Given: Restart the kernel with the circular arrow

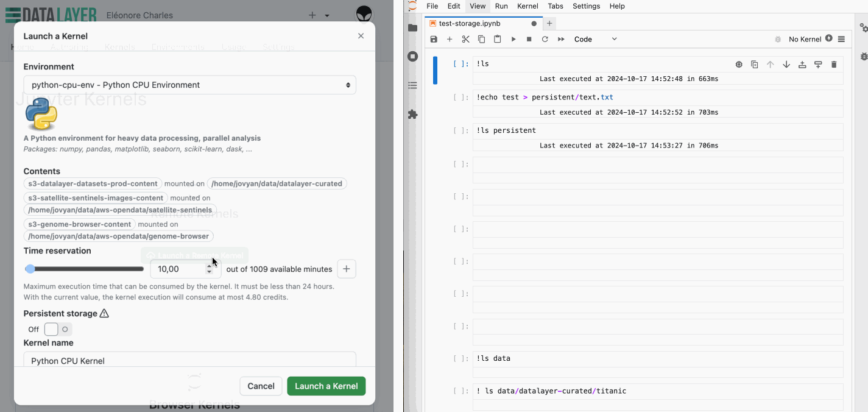Looking at the screenshot, I should click(545, 39).
